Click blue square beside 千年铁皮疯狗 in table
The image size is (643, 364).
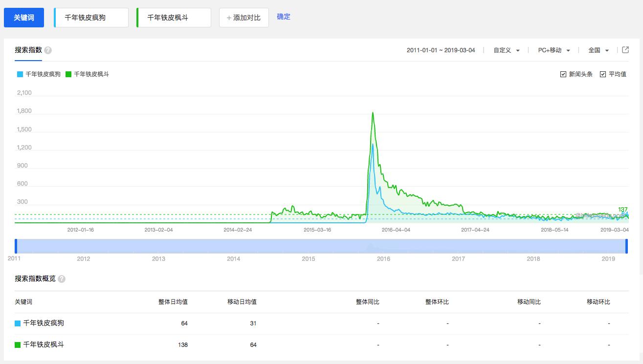[18, 323]
